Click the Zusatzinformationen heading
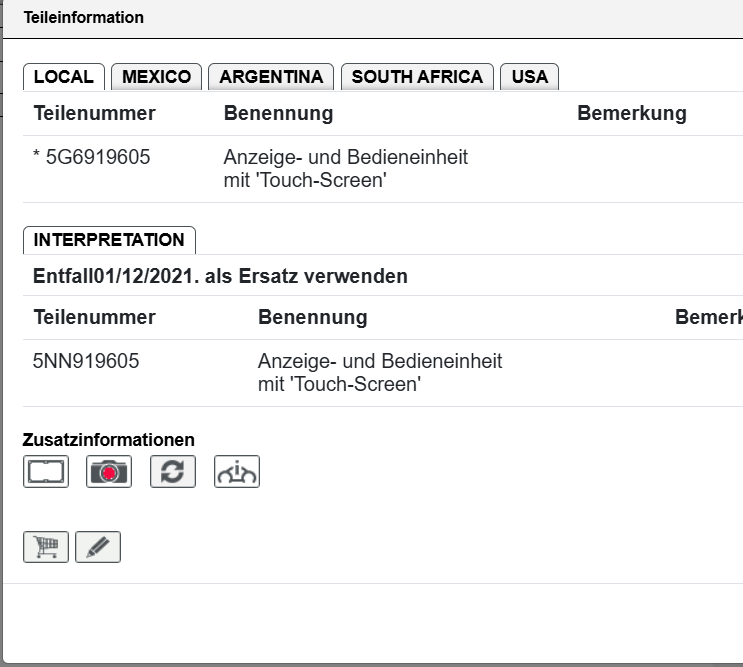The height and width of the screenshot is (667, 743). (x=109, y=439)
